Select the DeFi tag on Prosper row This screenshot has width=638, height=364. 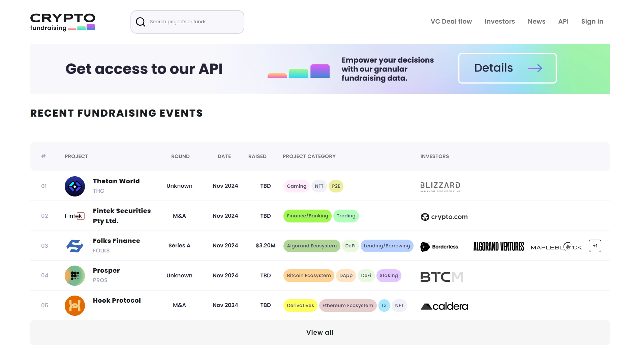(366, 276)
